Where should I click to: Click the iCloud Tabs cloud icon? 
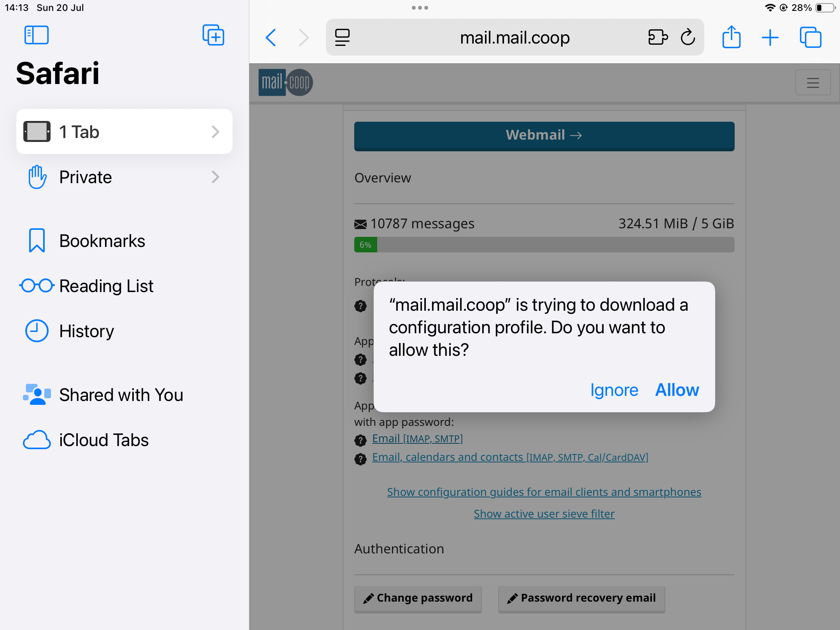click(37, 440)
